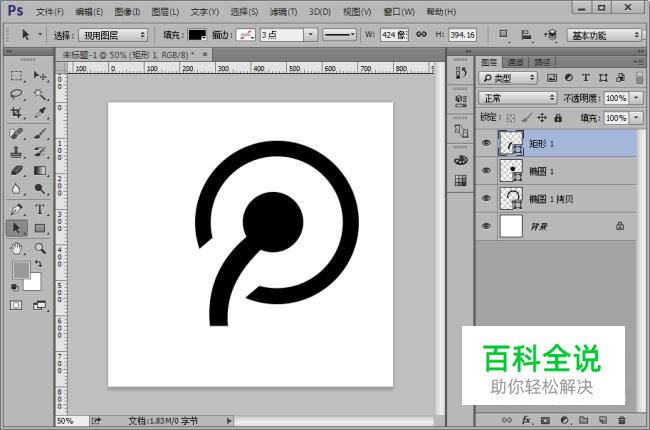Select the Zoom tool in toolbox
The height and width of the screenshot is (430, 650).
tap(40, 248)
